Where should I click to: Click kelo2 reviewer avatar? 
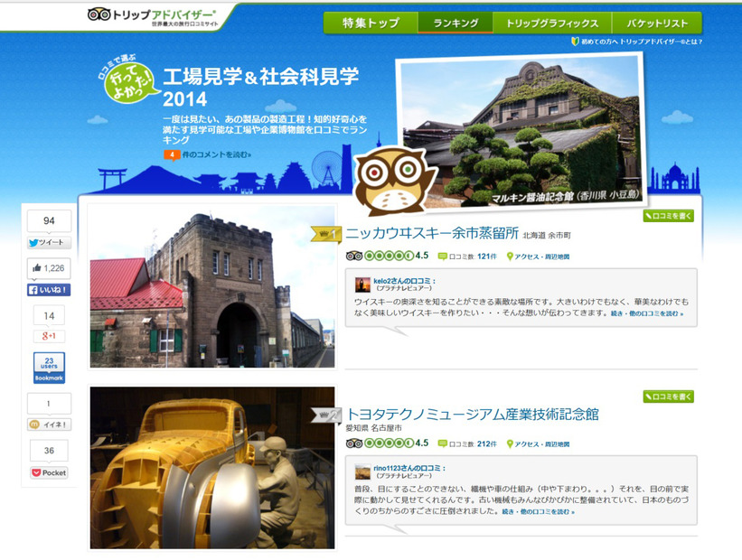click(362, 285)
